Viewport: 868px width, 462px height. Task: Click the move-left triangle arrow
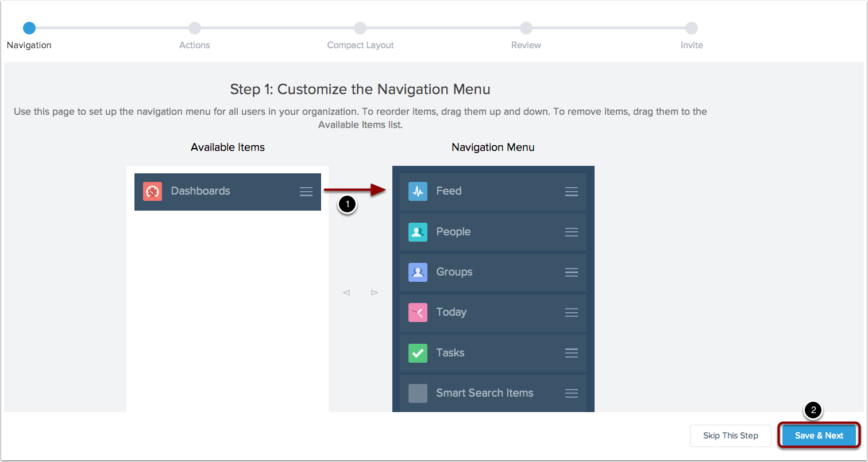(346, 293)
